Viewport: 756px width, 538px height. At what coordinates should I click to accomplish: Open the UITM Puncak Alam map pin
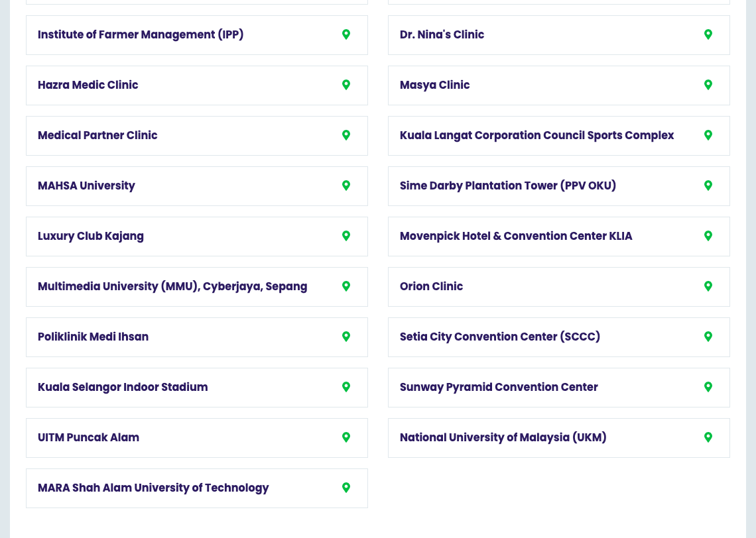coord(346,437)
